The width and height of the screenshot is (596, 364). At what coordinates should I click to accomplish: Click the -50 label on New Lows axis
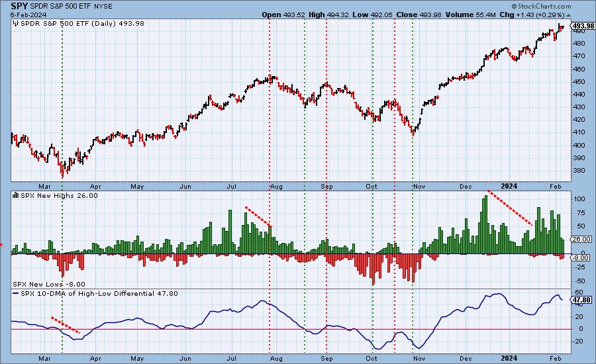580,281
